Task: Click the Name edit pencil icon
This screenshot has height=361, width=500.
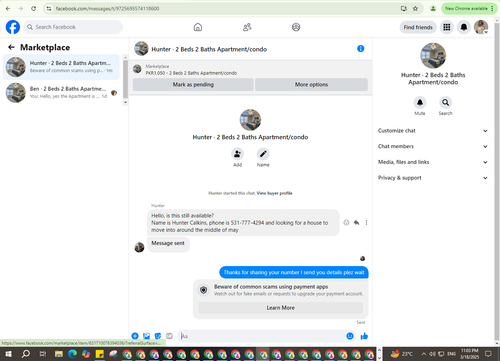Action: click(263, 154)
